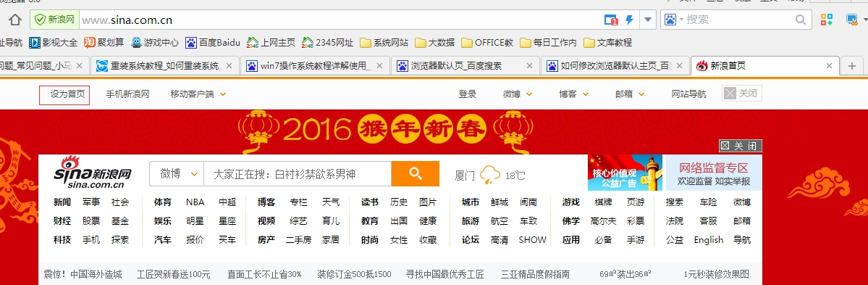Click 寻找中国最优秀工匠 ad link
The height and width of the screenshot is (285, 868).
coord(445,274)
